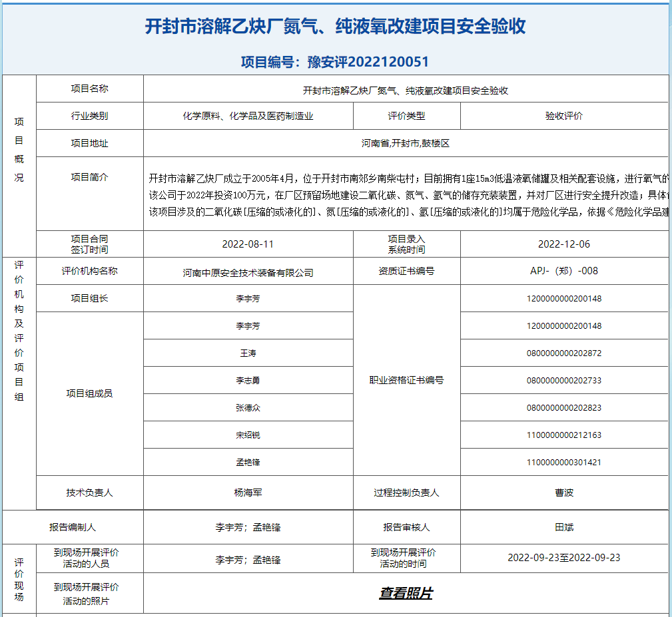Viewport: 672px width, 617px height.
Task: Click the page title 开封市溶解乙炔厂氮气、纯液氧改建项目安全验收
Action: (x=335, y=26)
